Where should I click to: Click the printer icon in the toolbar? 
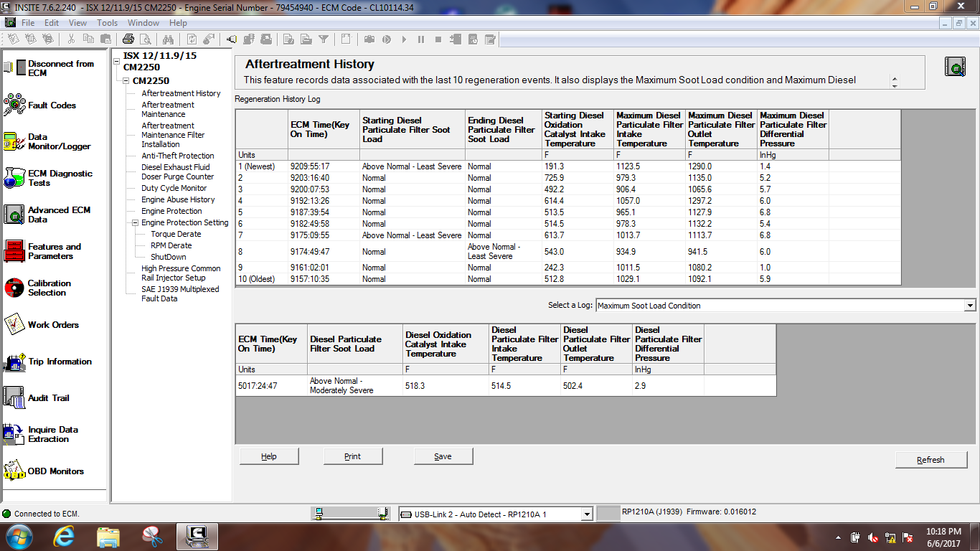[128, 39]
